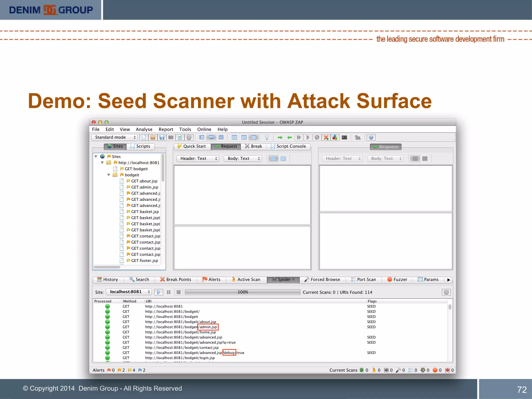532x399 pixels.
Task: Click the lightbulb show-hidden-fields toolbar icon
Action: tap(267, 137)
